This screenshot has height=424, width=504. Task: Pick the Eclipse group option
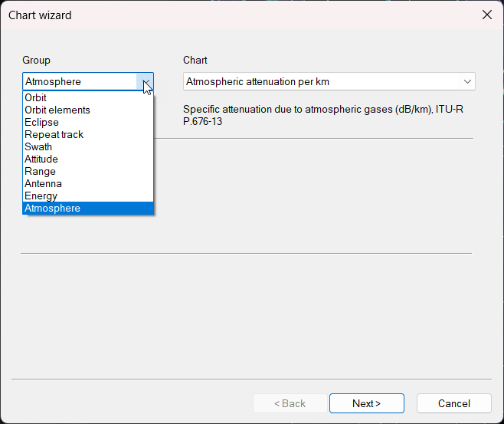[x=41, y=122]
